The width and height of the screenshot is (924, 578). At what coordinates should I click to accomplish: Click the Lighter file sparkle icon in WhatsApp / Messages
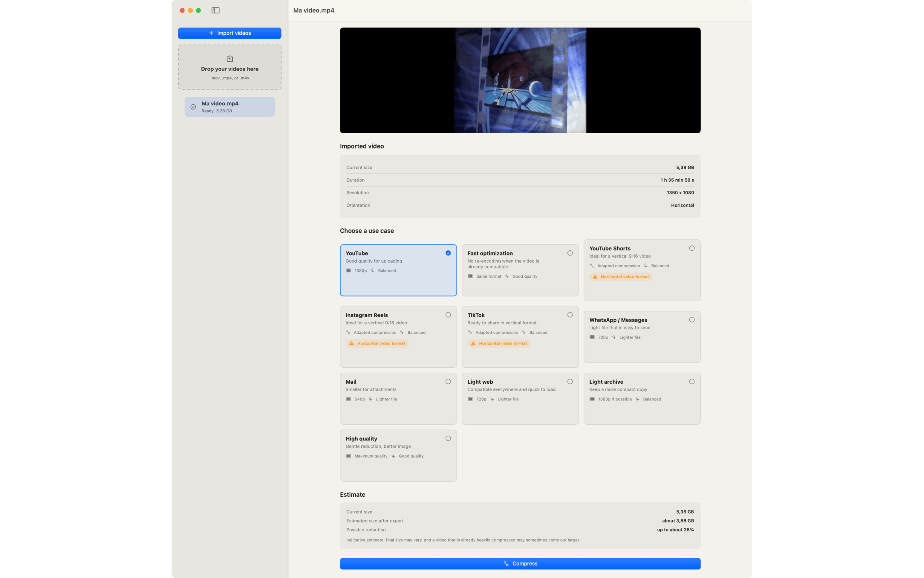tap(614, 337)
